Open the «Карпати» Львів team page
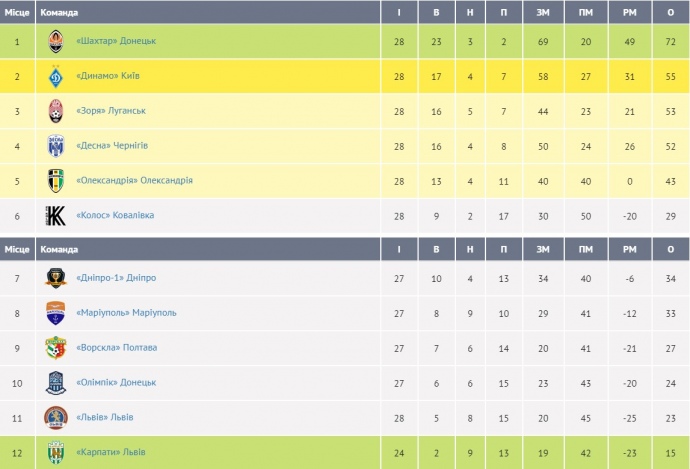The width and height of the screenshot is (690, 469). click(x=110, y=452)
